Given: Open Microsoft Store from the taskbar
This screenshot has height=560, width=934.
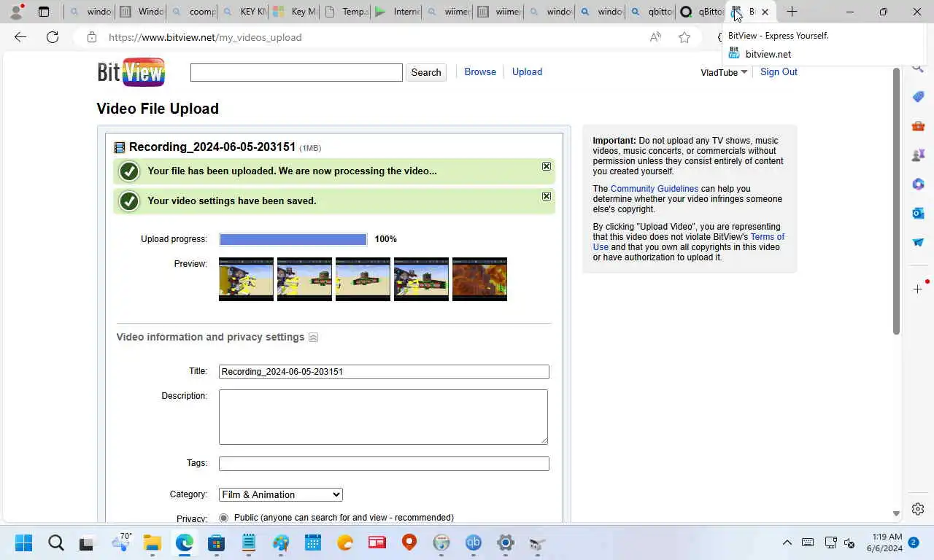Looking at the screenshot, I should click(216, 543).
